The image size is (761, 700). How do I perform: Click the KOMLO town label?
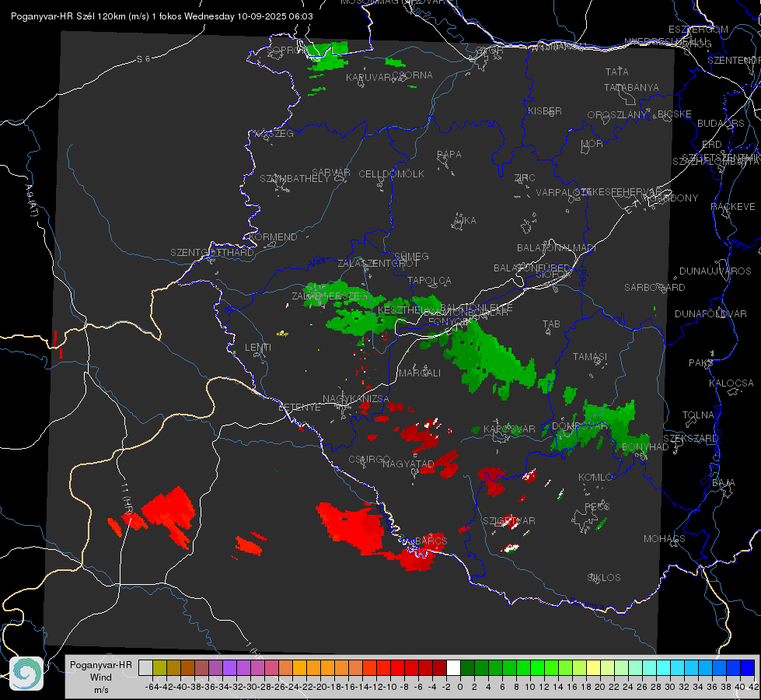595,478
